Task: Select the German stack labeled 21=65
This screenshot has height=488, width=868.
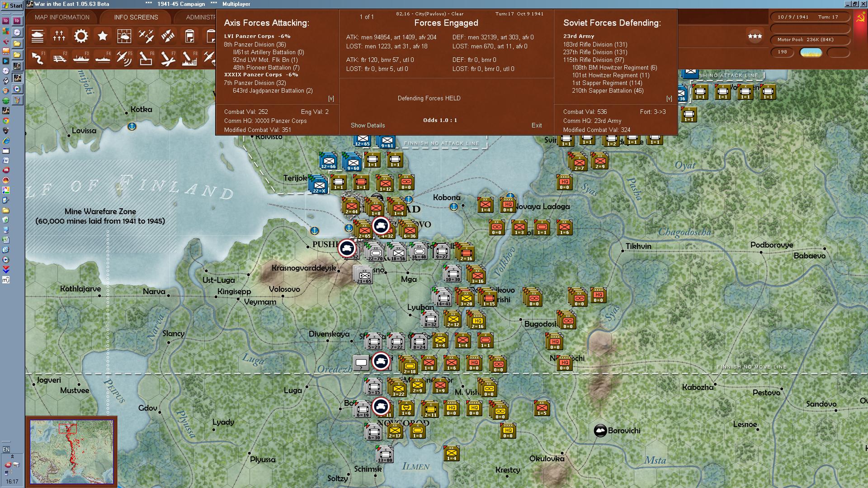Action: tap(363, 275)
